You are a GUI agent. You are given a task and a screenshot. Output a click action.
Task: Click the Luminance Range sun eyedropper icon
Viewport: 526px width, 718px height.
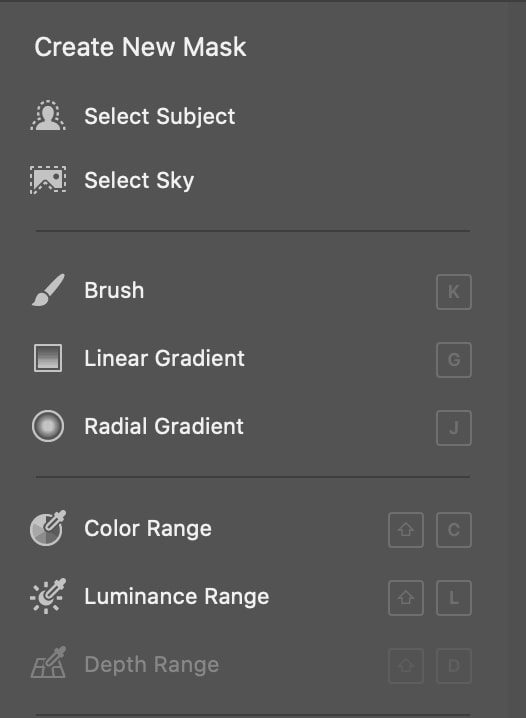(48, 596)
